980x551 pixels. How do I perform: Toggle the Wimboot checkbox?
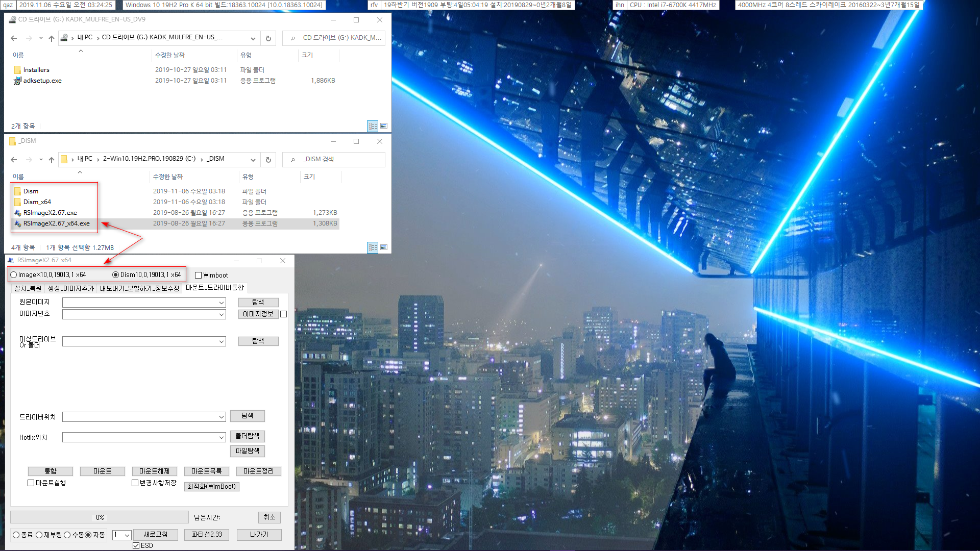[199, 275]
